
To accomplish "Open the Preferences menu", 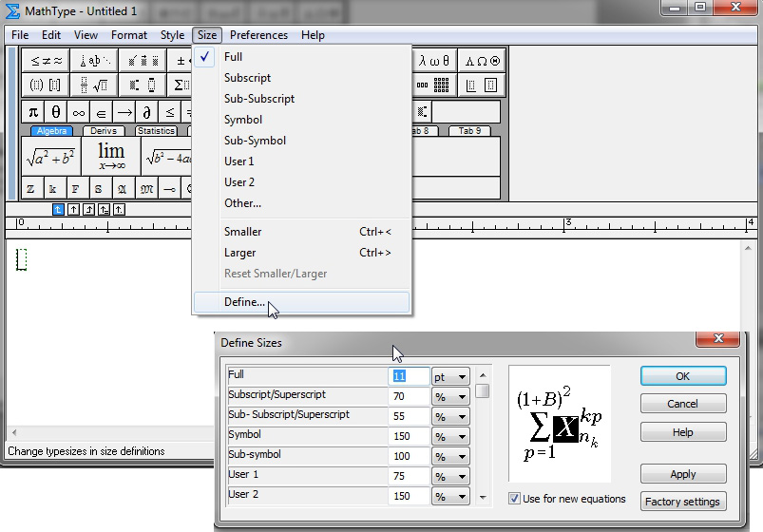I will [x=258, y=35].
